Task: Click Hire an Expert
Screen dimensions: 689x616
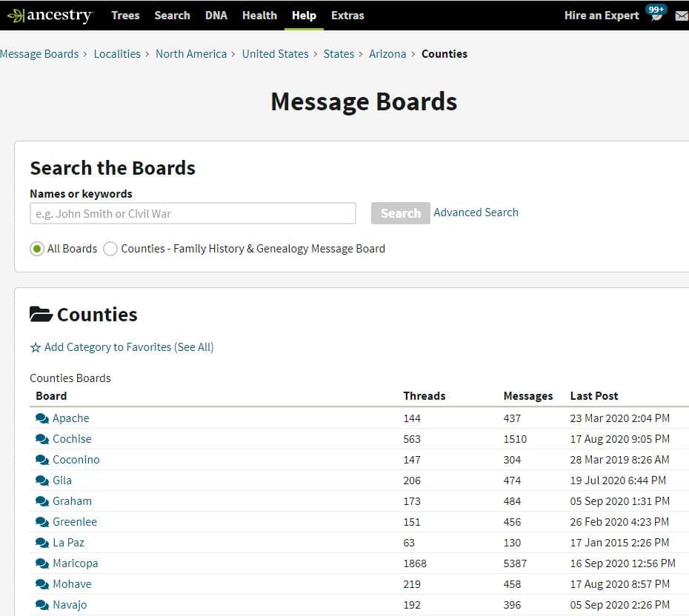Action: 602,16
